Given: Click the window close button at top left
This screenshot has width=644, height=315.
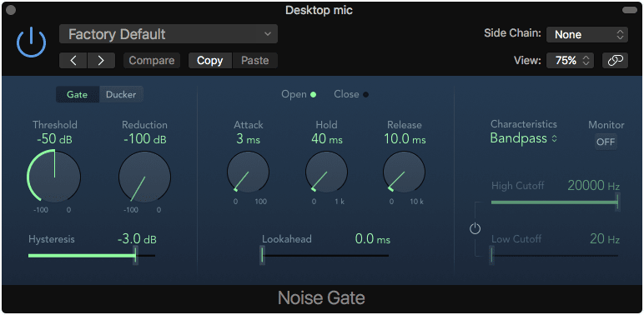Looking at the screenshot, I should pyautogui.click(x=11, y=10).
